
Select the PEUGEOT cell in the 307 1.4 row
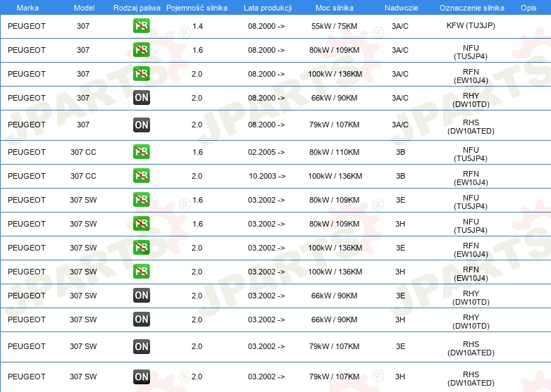tap(27, 26)
